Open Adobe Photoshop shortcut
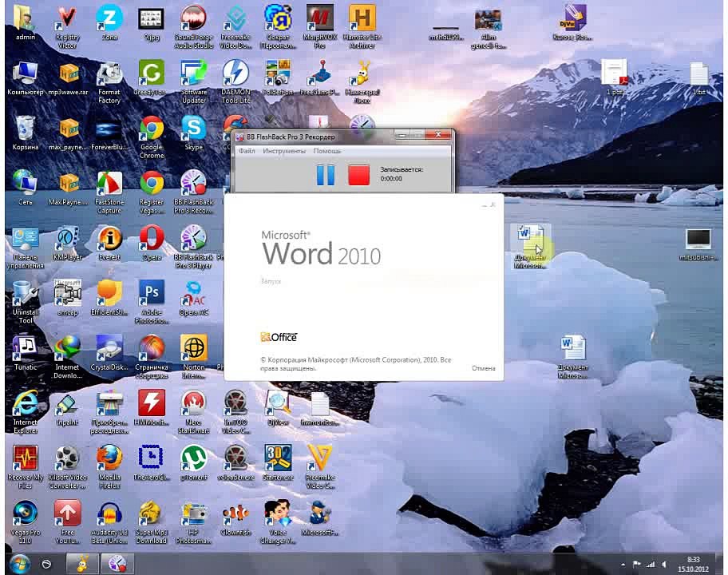728x575 pixels. pyautogui.click(x=152, y=302)
